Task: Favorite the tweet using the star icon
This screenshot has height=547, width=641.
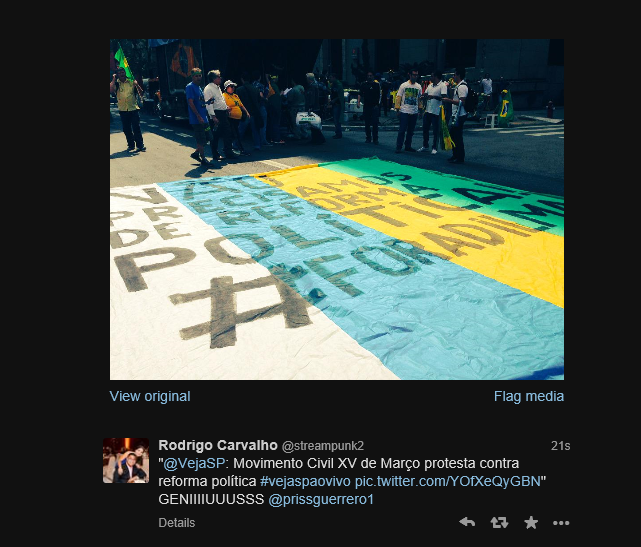Action: [531, 522]
